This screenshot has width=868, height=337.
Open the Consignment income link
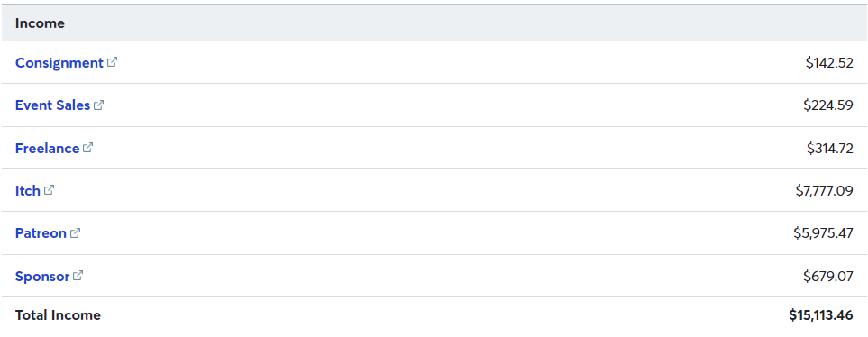[59, 63]
